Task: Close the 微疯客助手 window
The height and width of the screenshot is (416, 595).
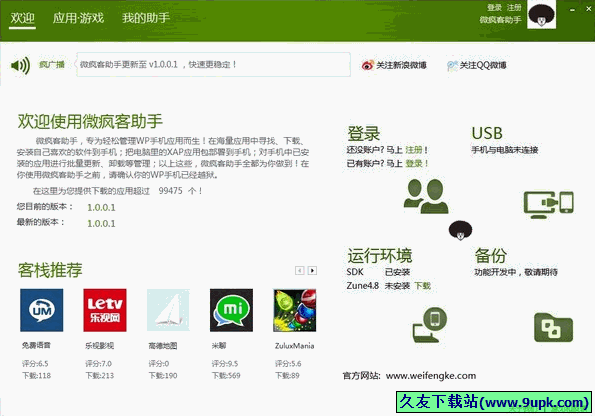Action: (589, 8)
